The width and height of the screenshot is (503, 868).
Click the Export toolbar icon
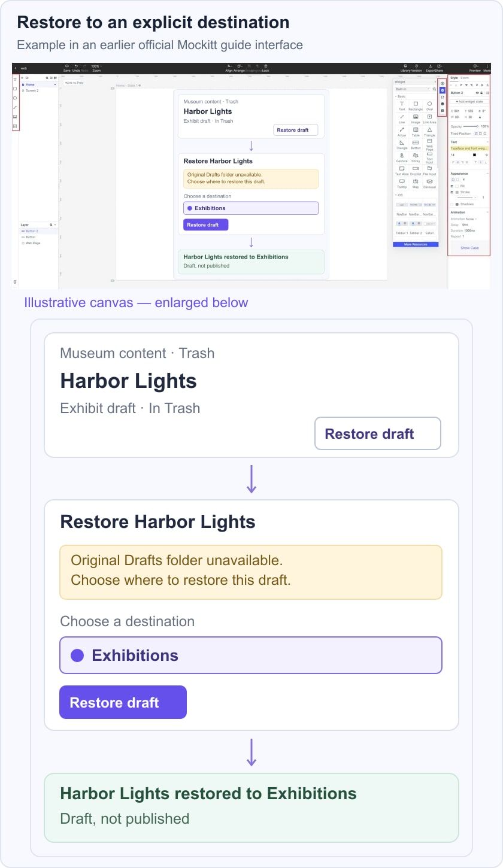(430, 68)
